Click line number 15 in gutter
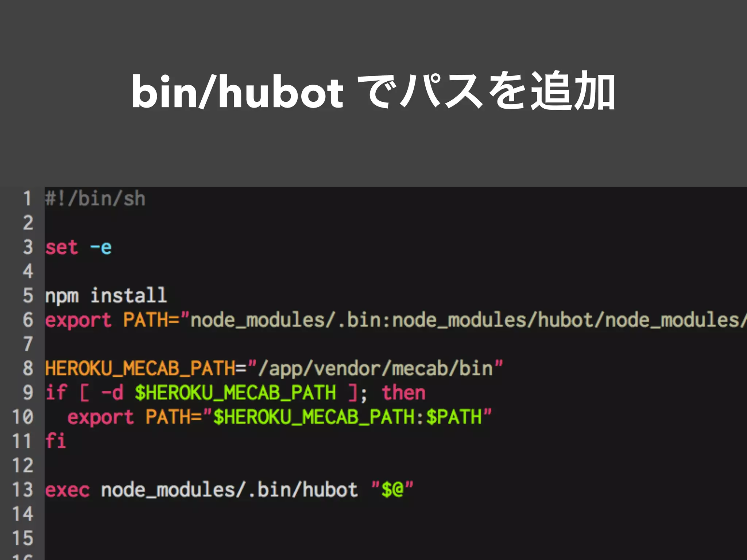Image resolution: width=747 pixels, height=560 pixels. 23,538
